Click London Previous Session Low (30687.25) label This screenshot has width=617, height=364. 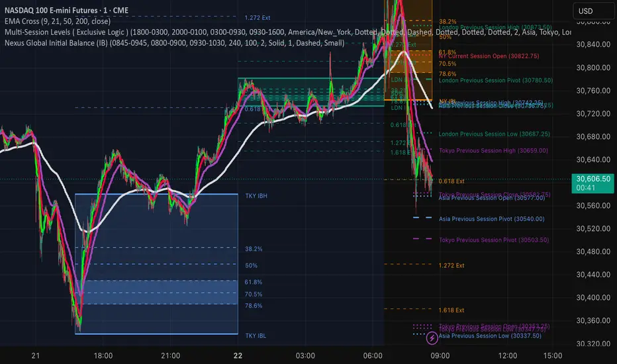(495, 134)
